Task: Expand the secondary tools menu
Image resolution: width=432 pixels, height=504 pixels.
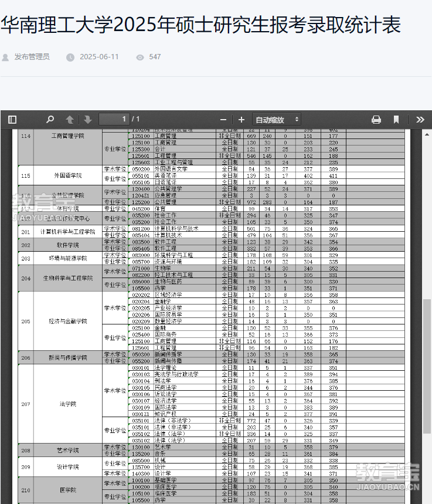Action: pyautogui.click(x=420, y=120)
